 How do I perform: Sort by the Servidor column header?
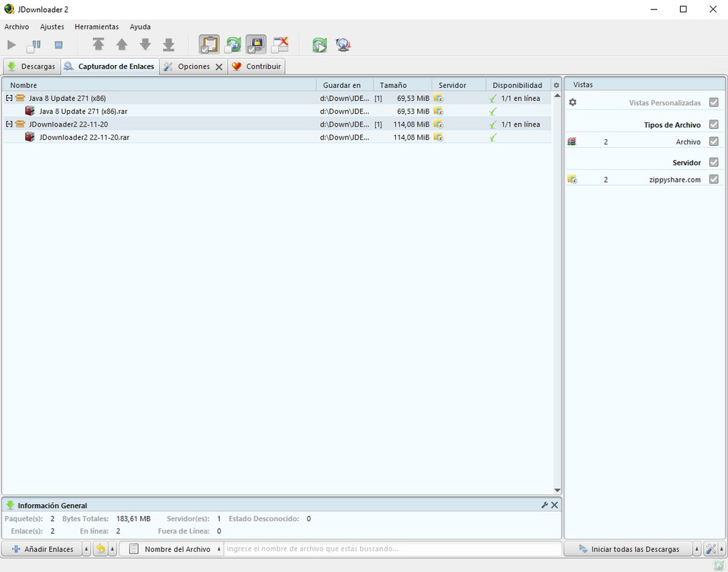tap(459, 85)
